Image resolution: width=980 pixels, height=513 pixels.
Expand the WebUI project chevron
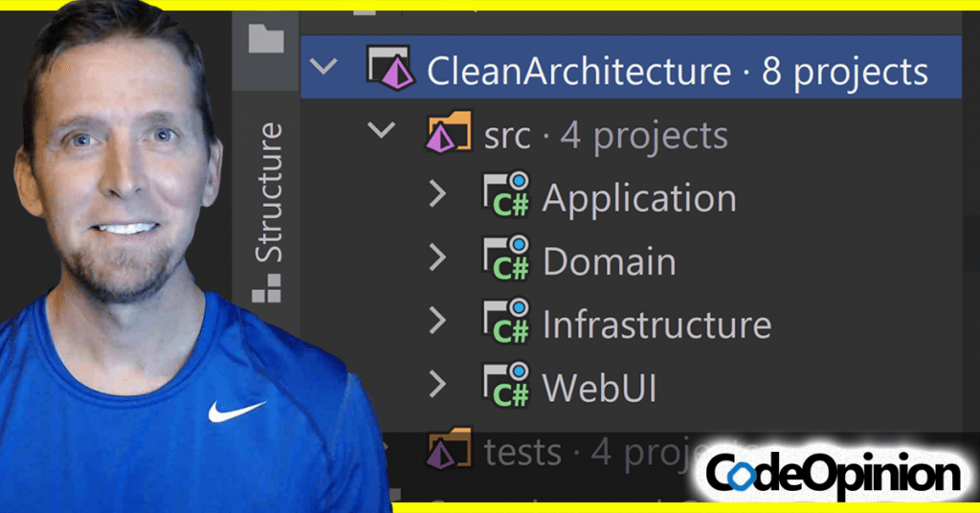(x=437, y=385)
